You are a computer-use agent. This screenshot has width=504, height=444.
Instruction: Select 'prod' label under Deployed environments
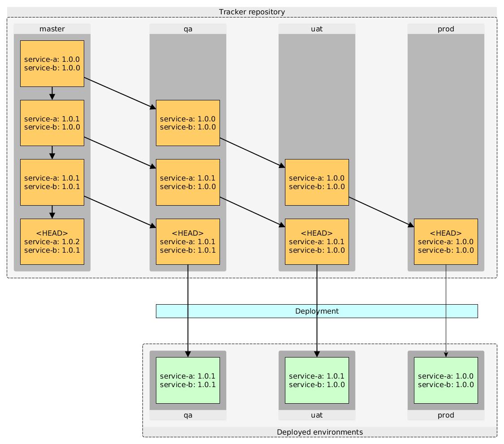pyautogui.click(x=446, y=415)
